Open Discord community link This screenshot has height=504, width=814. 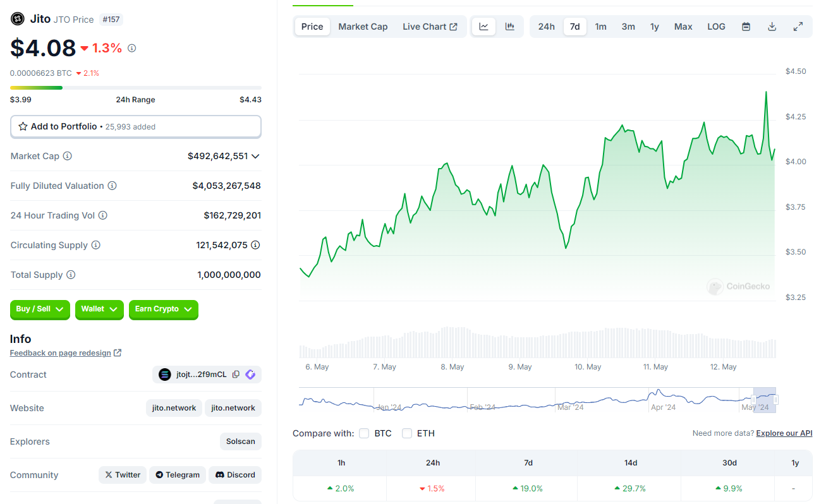[x=235, y=475]
